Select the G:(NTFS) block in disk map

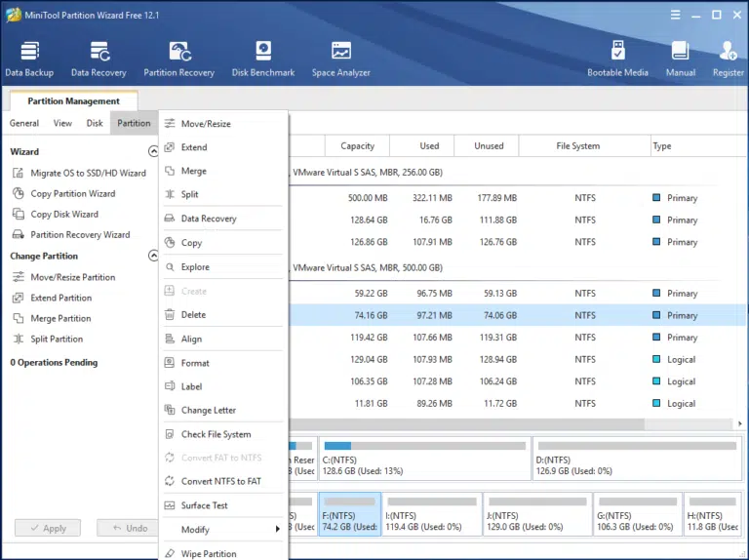coord(637,514)
